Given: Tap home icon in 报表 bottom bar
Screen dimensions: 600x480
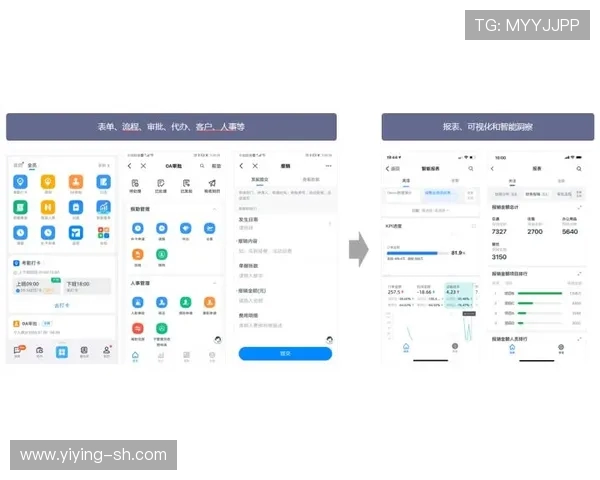Looking at the screenshot, I should tap(512, 348).
